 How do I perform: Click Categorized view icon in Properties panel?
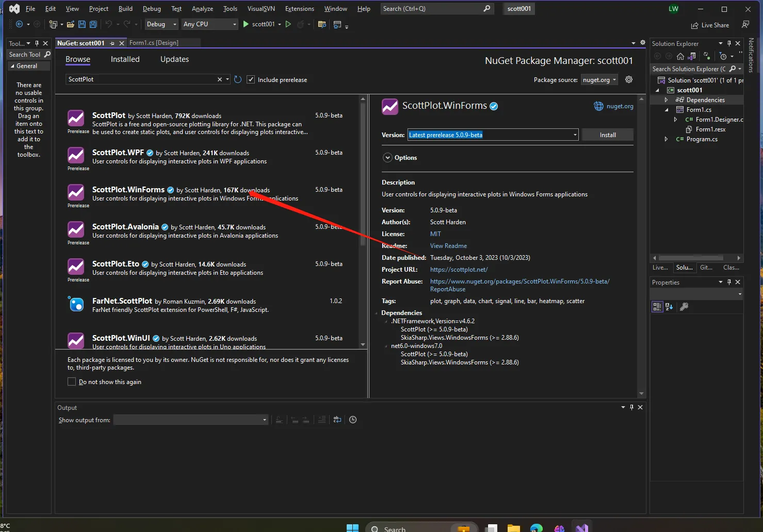(657, 307)
